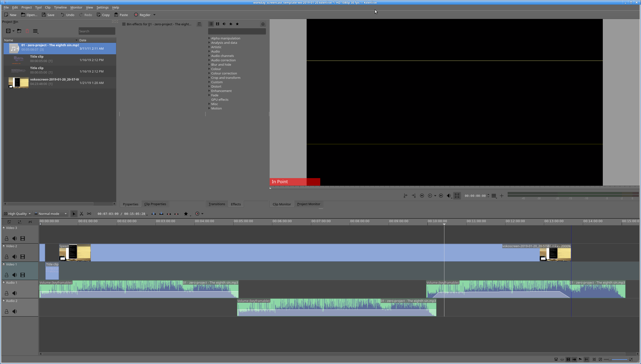Click delete clip icon in Project Bin
Image resolution: width=641 pixels, height=364 pixels.
(x=27, y=31)
